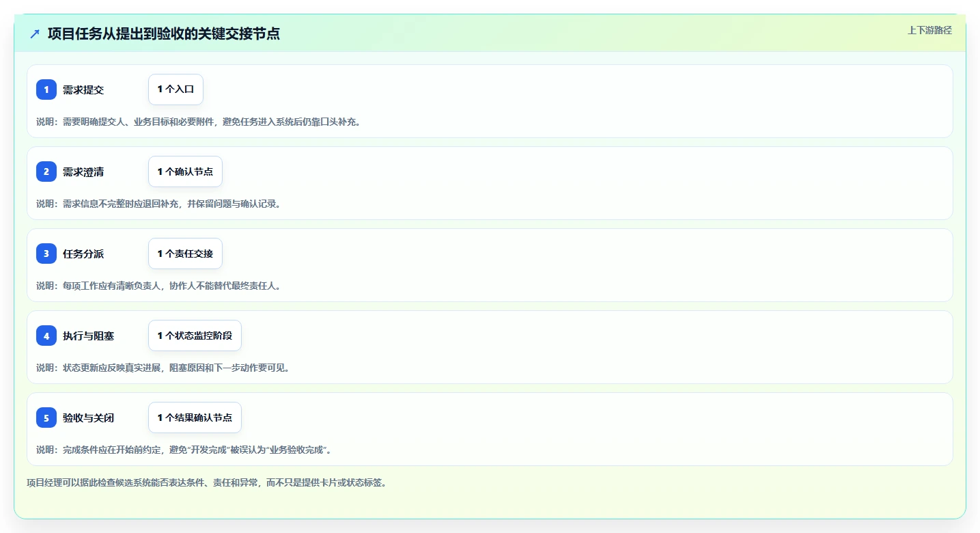
Task: Select the 任务分派 step title
Action: [83, 254]
